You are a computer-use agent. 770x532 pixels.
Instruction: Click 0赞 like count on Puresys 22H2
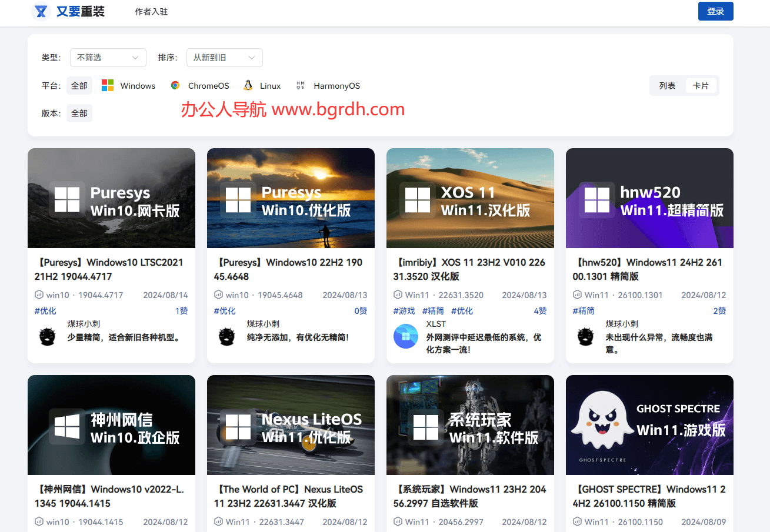pos(361,311)
